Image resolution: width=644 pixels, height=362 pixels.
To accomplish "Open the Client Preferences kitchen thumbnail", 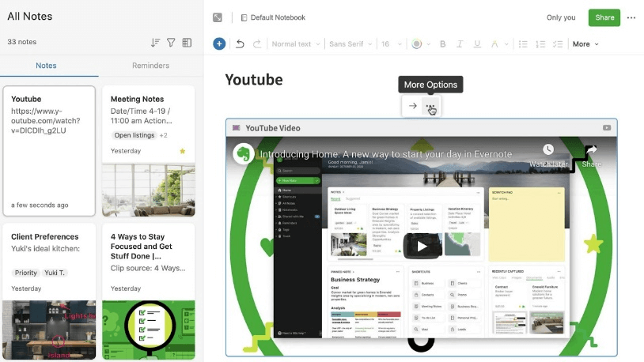I will pyautogui.click(x=49, y=330).
